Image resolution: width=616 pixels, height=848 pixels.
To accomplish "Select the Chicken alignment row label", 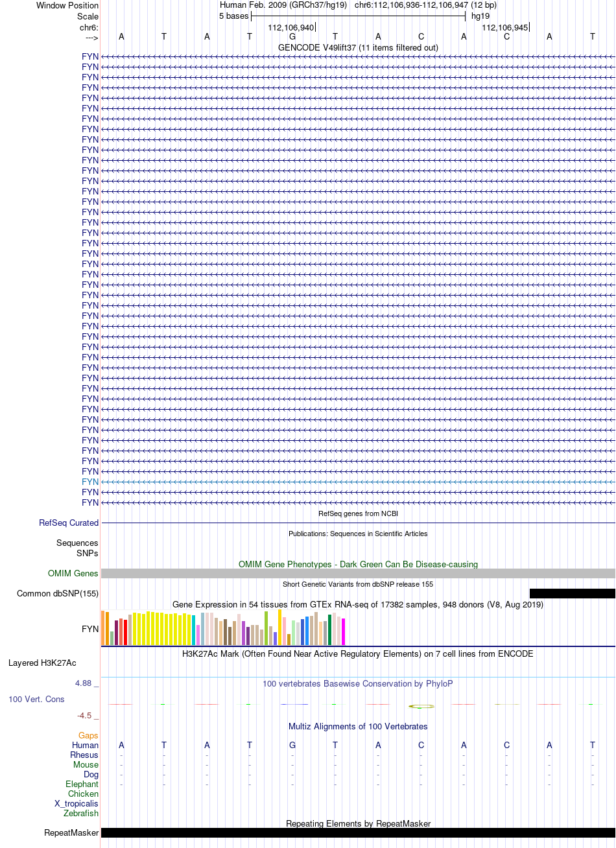I will [x=84, y=794].
